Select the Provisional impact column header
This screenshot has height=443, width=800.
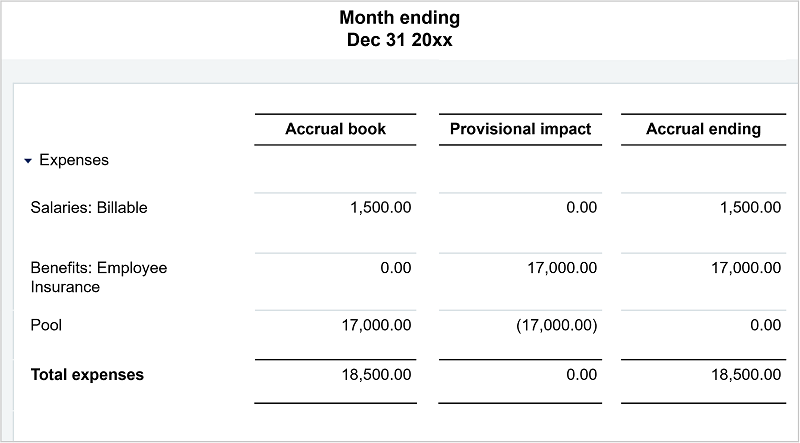tap(520, 129)
